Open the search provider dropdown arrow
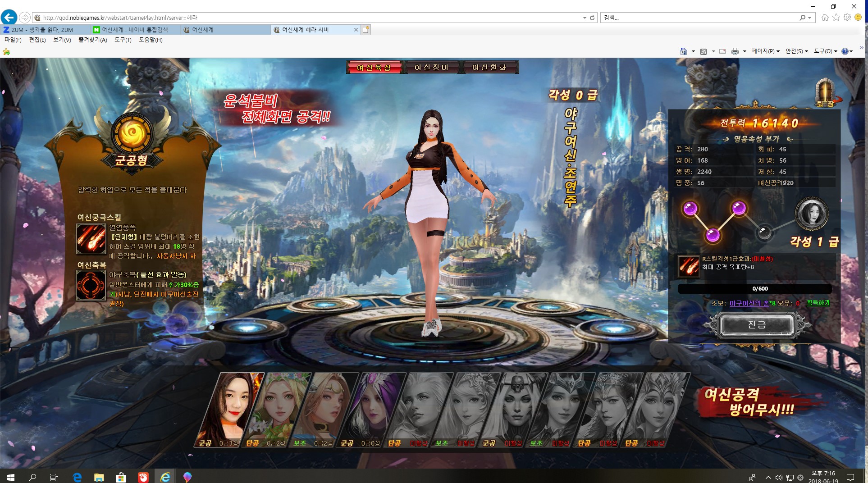 [x=810, y=18]
